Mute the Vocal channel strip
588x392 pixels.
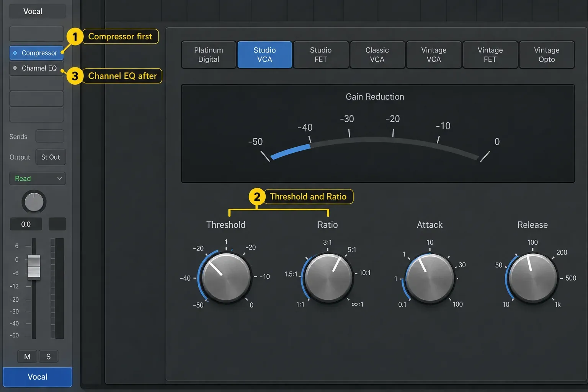coord(27,356)
